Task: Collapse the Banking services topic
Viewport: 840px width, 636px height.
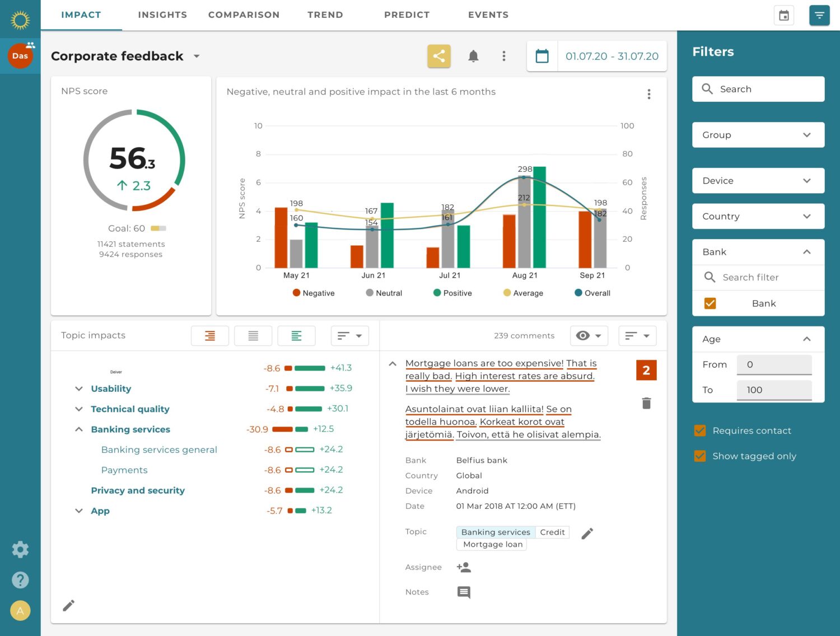Action: click(x=78, y=429)
